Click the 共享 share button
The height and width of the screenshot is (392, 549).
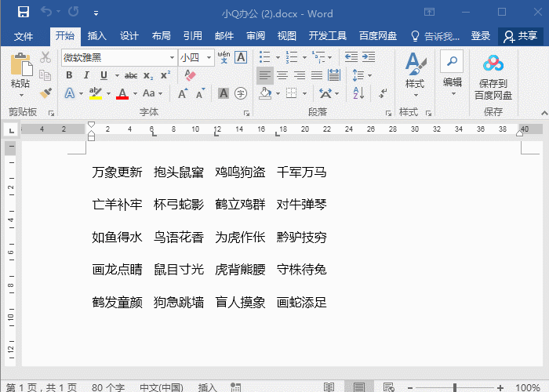[x=522, y=36]
